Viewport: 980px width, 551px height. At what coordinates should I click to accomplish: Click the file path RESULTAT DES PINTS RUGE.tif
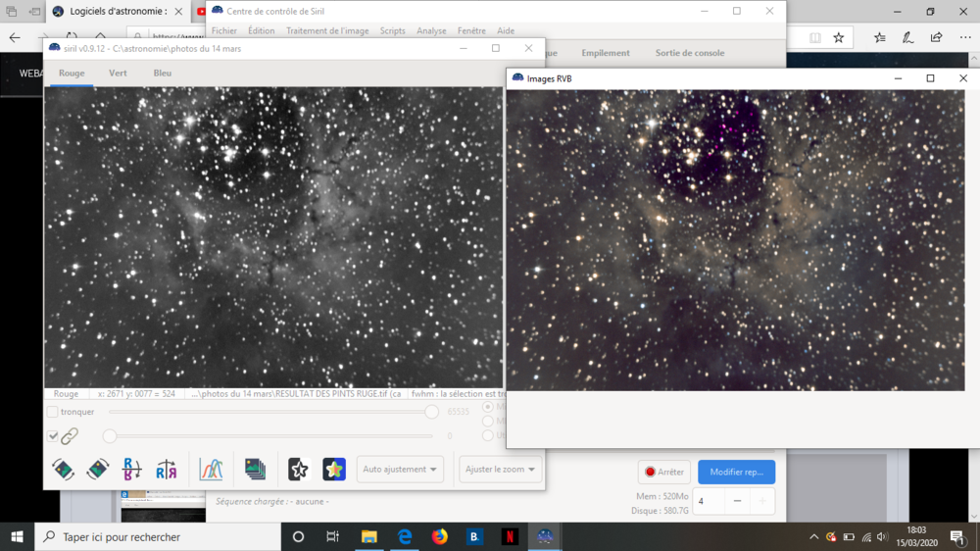[296, 394]
